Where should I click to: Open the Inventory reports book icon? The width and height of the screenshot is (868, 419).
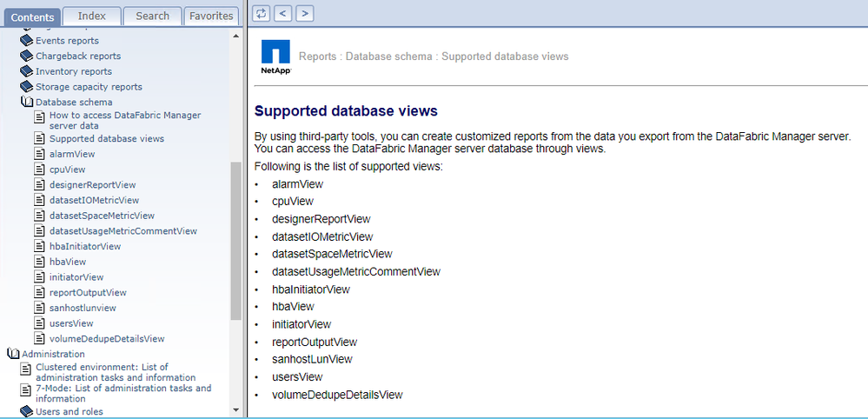tap(27, 71)
